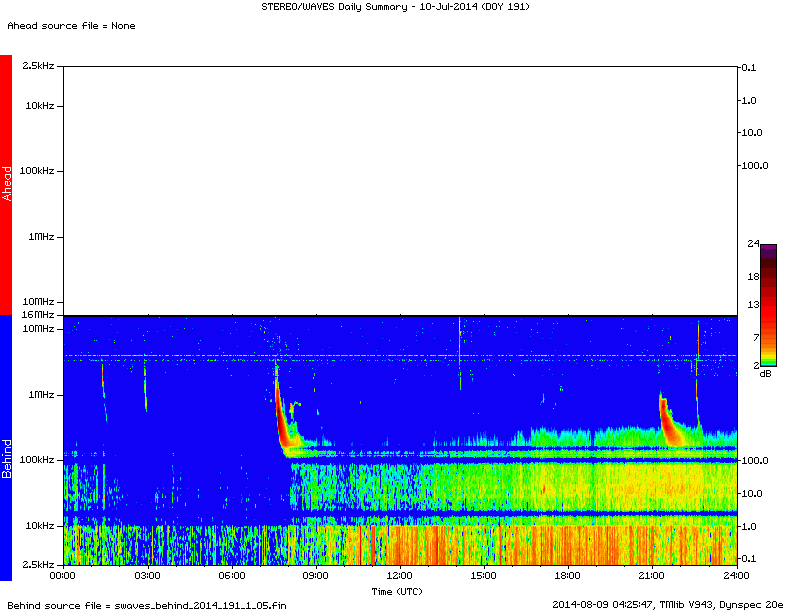Viewport: 792px width, 612px height.
Task: Click the 24:00 time tick label
Action: point(736,575)
